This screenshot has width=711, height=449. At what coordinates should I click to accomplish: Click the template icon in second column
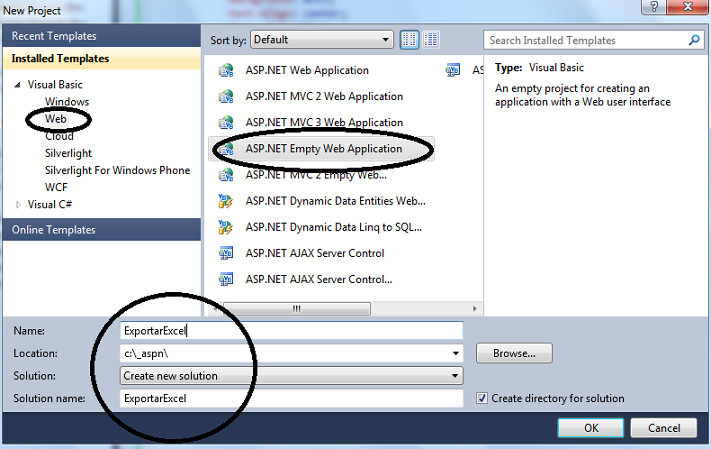[453, 70]
